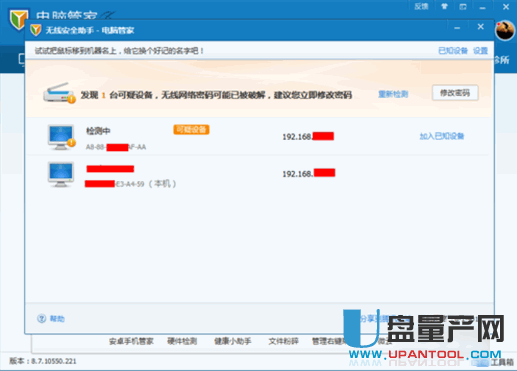The width and height of the screenshot is (517, 371).
Task: Click the MAC address ending E3-A4-59
Action: (115, 184)
